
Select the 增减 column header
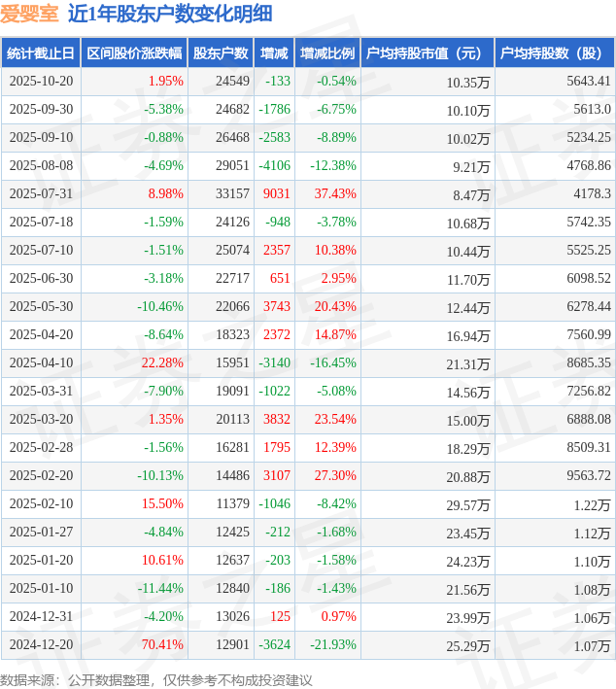(275, 53)
